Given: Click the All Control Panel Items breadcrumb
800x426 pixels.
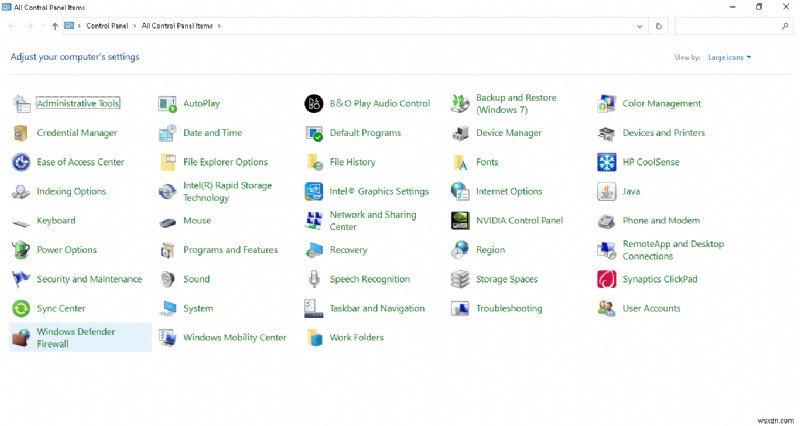Looking at the screenshot, I should (177, 26).
